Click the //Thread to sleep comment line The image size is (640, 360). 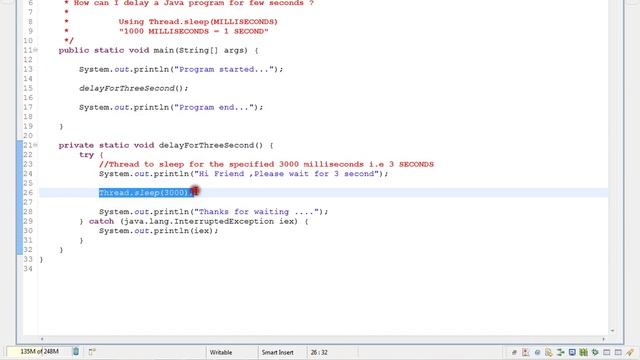(x=266, y=164)
